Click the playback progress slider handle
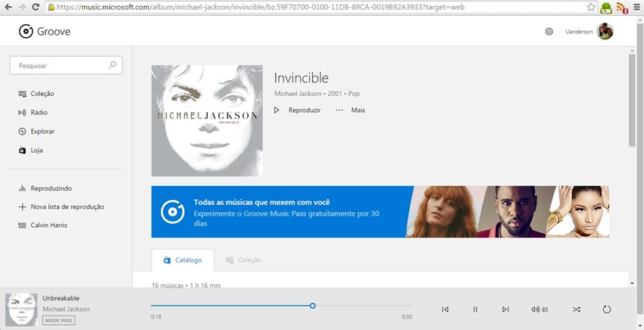This screenshot has height=330, width=644. pyautogui.click(x=313, y=306)
